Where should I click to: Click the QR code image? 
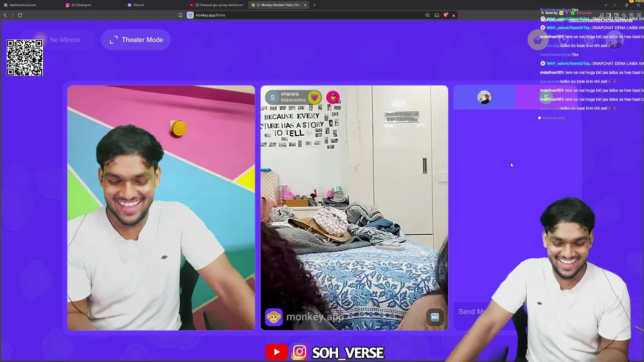25,58
